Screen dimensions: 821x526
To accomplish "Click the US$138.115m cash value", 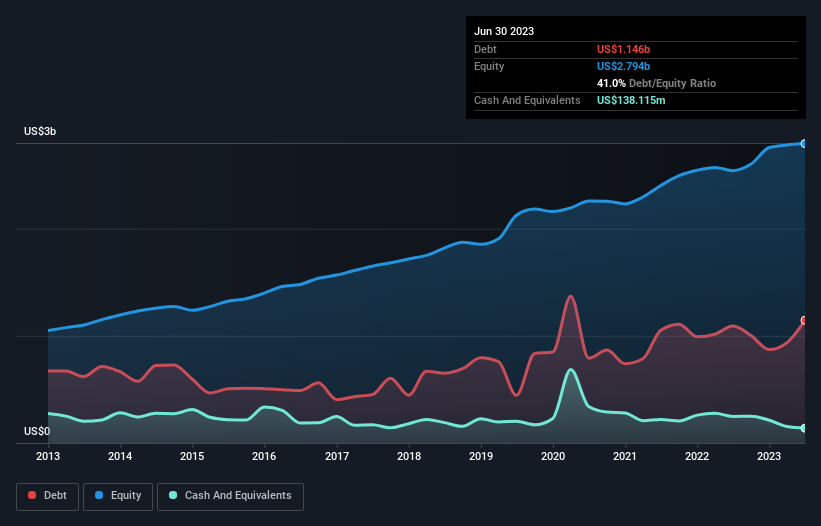I will 631,100.
